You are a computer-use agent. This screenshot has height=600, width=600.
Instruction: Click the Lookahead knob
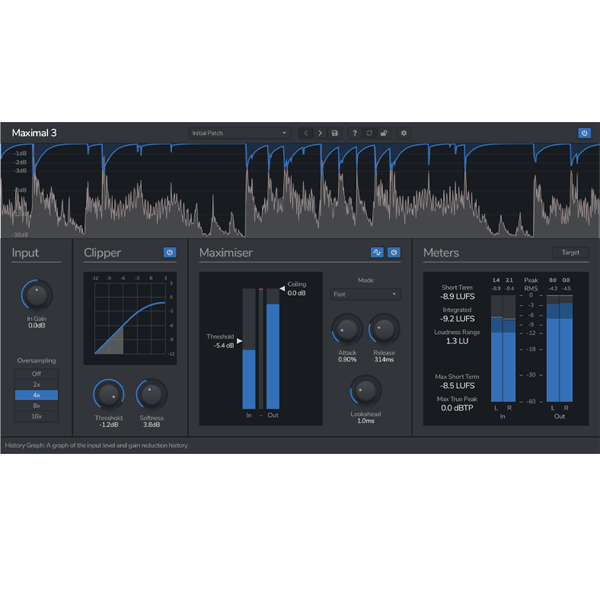366,390
